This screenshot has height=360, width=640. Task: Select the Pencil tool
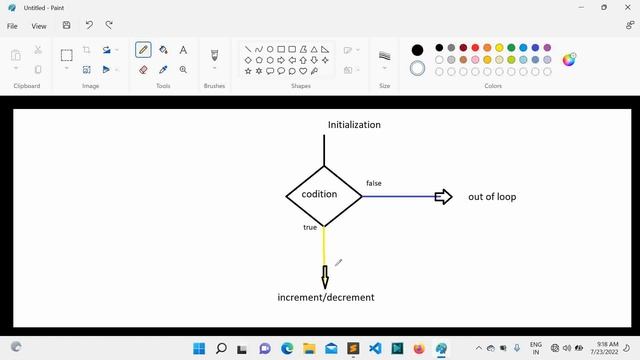point(143,50)
